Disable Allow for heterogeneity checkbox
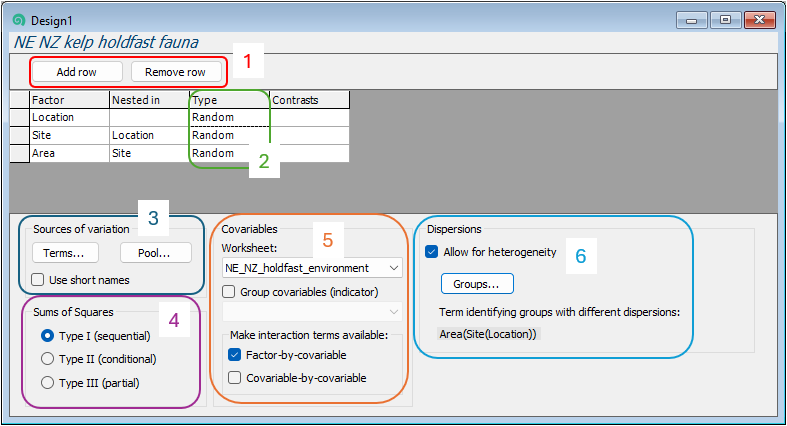This screenshot has height=426, width=787. point(432,252)
